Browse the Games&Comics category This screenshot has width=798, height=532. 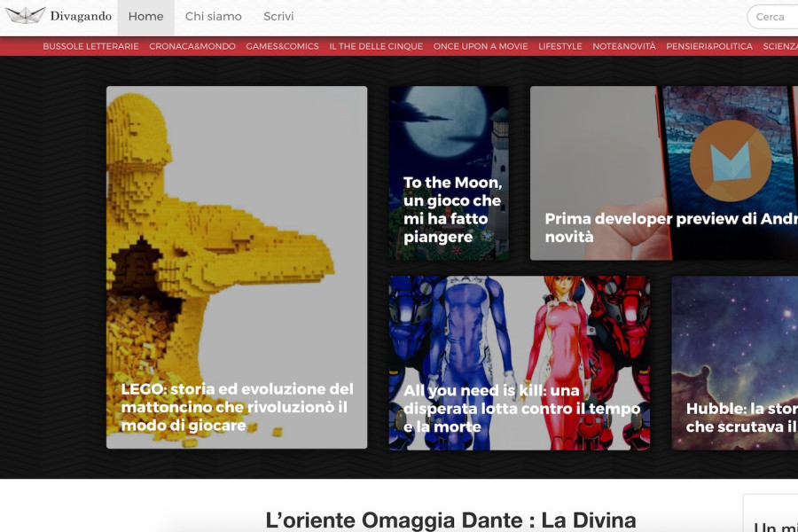[x=283, y=46]
